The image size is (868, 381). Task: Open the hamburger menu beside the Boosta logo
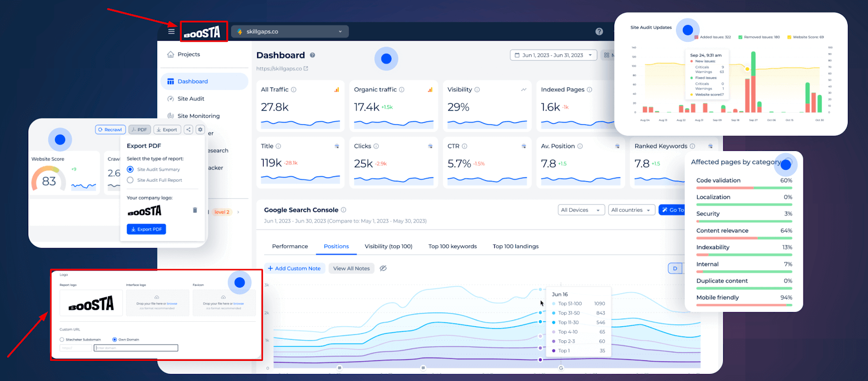coord(171,31)
